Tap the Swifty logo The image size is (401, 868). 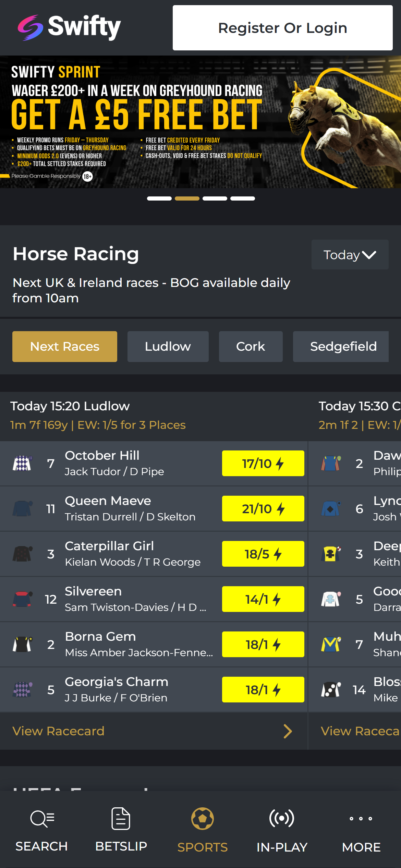[x=69, y=27]
